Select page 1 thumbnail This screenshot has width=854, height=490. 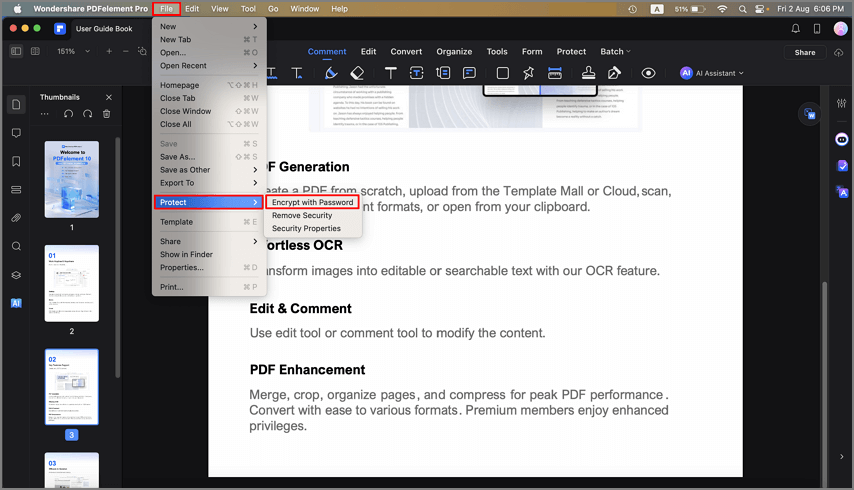(x=72, y=180)
